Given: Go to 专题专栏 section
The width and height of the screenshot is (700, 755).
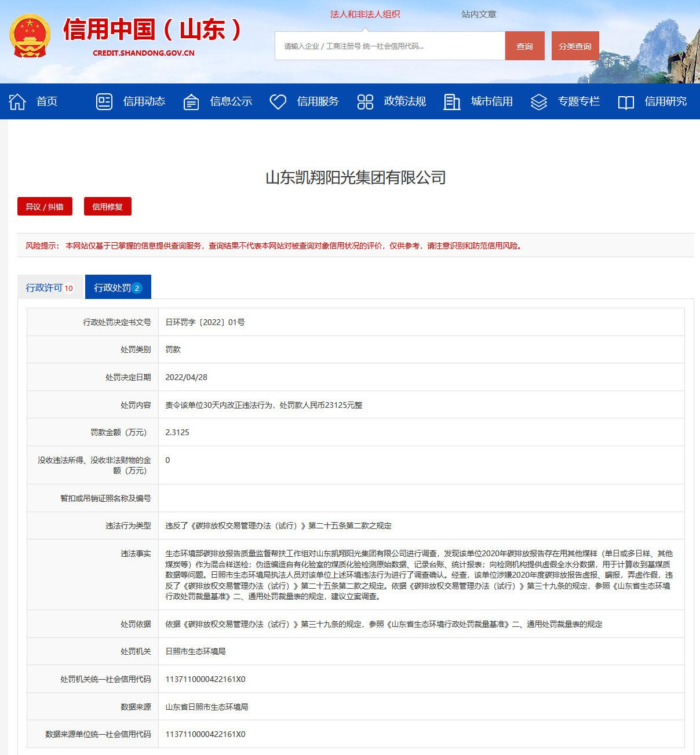Looking at the screenshot, I should pos(579,101).
